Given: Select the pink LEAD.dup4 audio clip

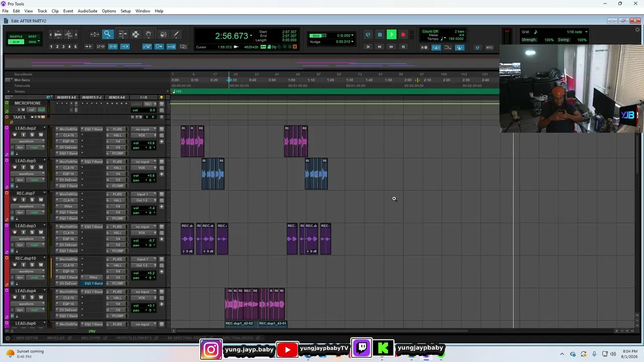Looking at the screenshot, I should coord(255,304).
